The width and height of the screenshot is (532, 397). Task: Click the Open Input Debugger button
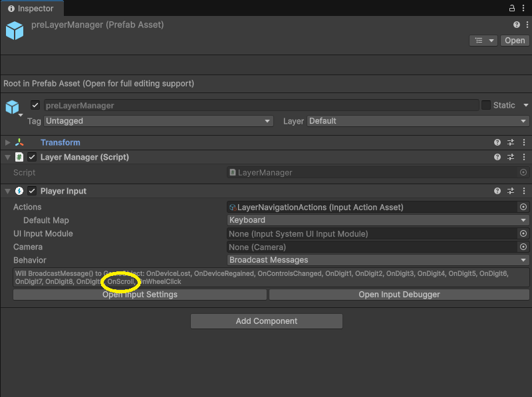399,295
